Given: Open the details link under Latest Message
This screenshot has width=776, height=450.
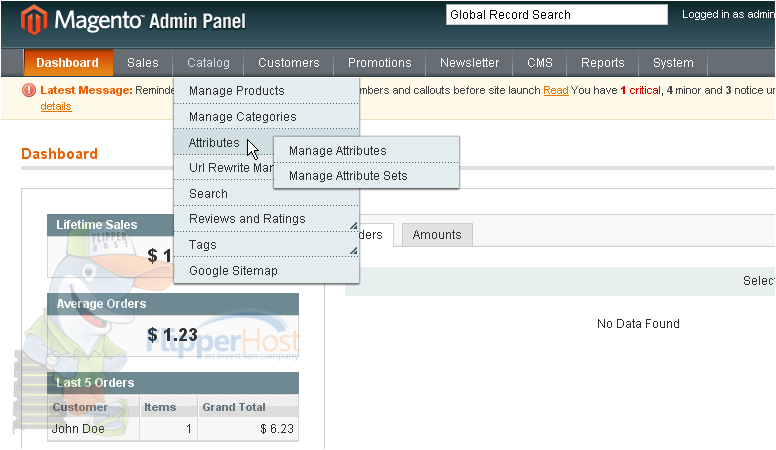Looking at the screenshot, I should tap(56, 106).
